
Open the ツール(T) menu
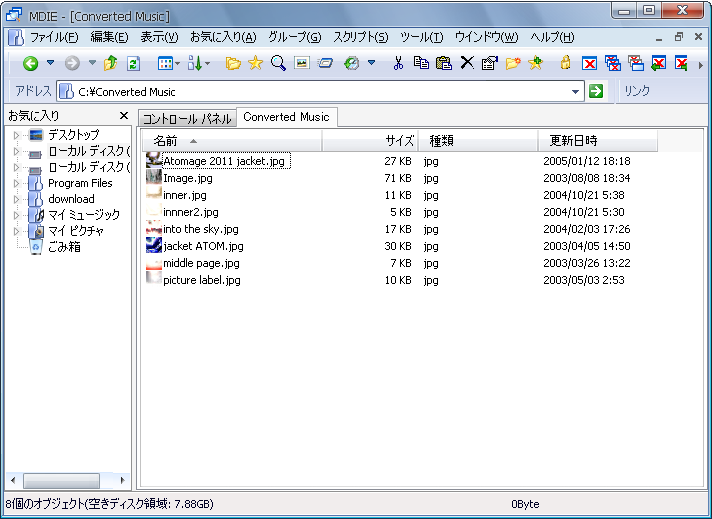tap(421, 37)
